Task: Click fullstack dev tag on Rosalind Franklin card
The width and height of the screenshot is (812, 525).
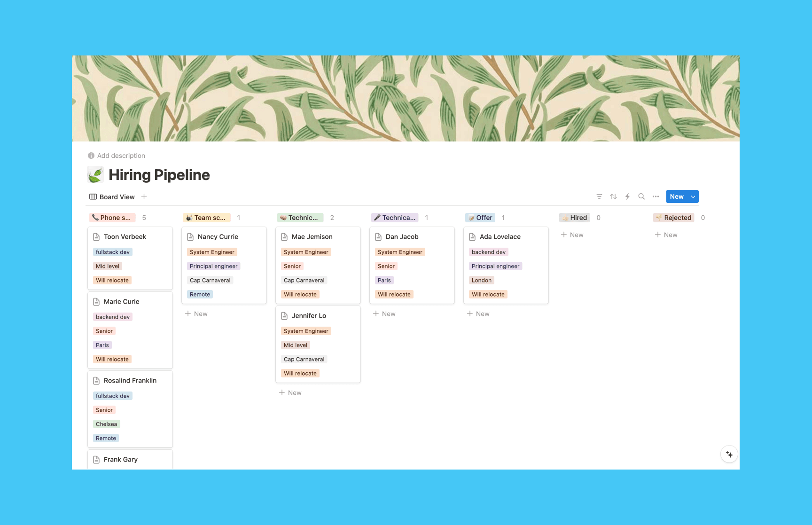Action: click(113, 396)
